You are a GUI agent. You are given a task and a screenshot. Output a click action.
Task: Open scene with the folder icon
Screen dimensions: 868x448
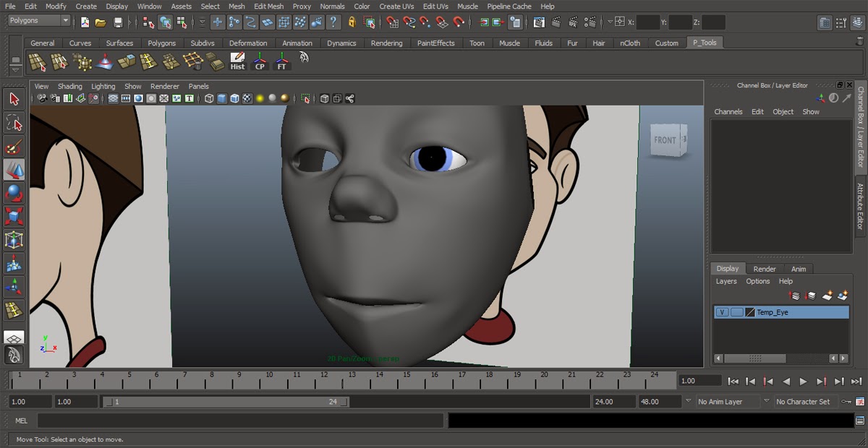pos(101,22)
